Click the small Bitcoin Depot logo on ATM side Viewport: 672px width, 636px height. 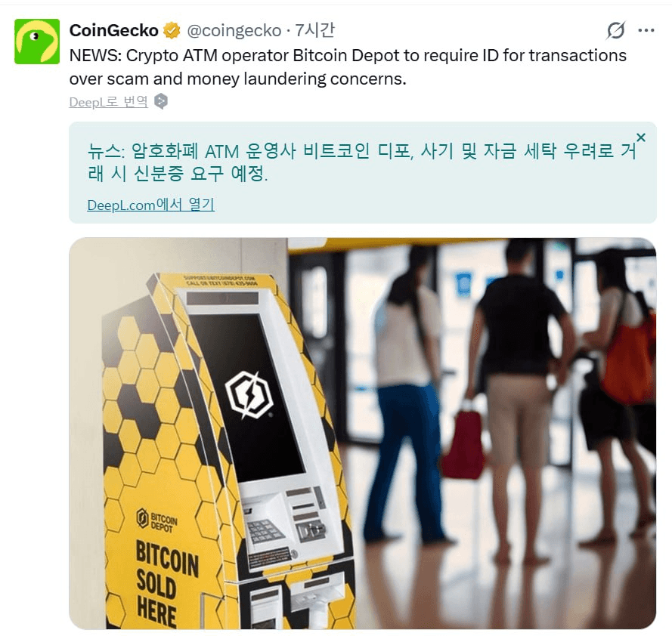coord(156,520)
